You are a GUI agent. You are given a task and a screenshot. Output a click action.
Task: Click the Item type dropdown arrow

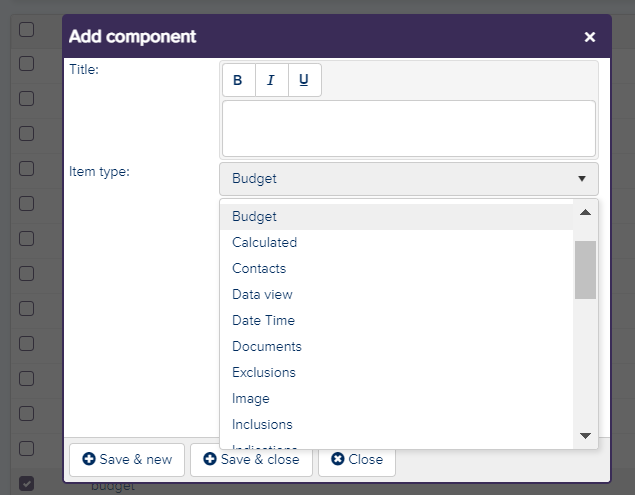pos(582,179)
